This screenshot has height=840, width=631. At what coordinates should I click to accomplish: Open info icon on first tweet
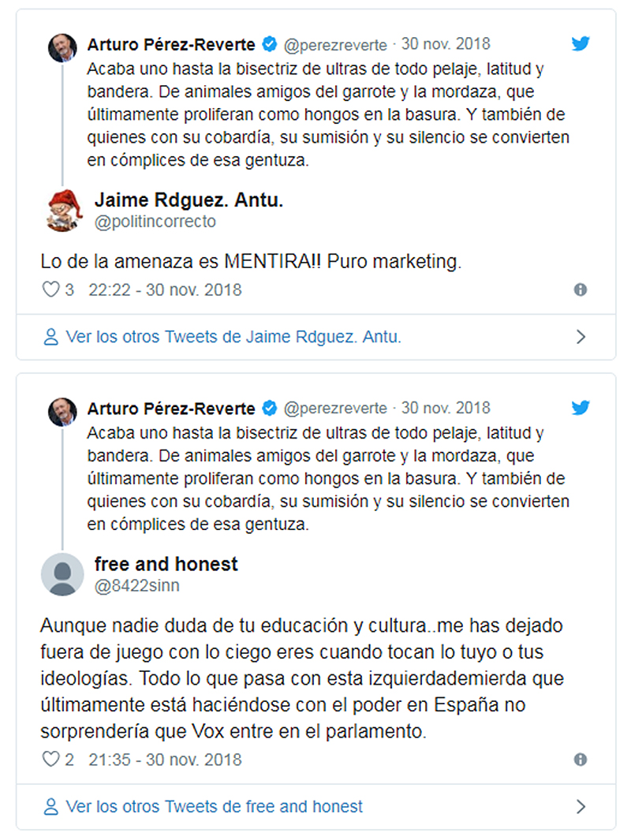coord(580,289)
